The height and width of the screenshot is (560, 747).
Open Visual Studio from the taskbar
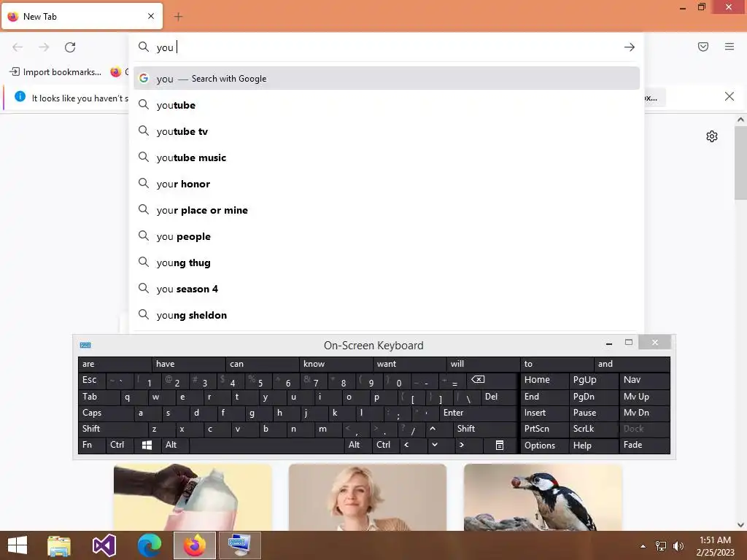[104, 545]
